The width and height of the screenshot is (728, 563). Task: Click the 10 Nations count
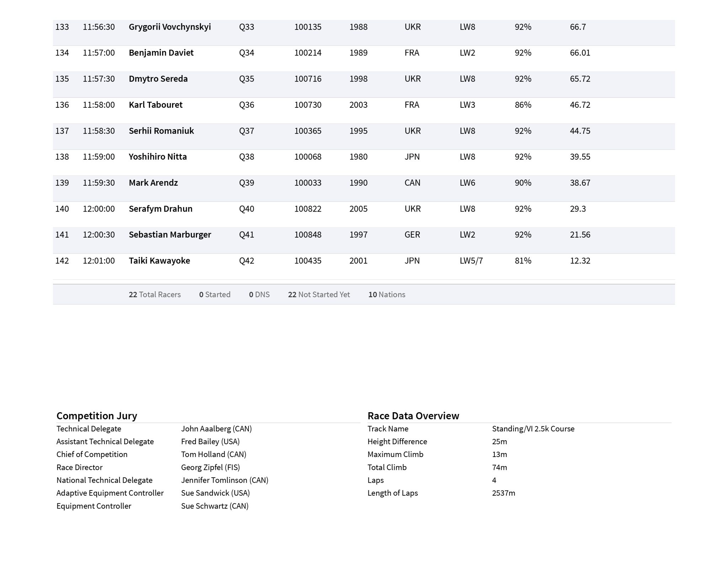pos(387,294)
